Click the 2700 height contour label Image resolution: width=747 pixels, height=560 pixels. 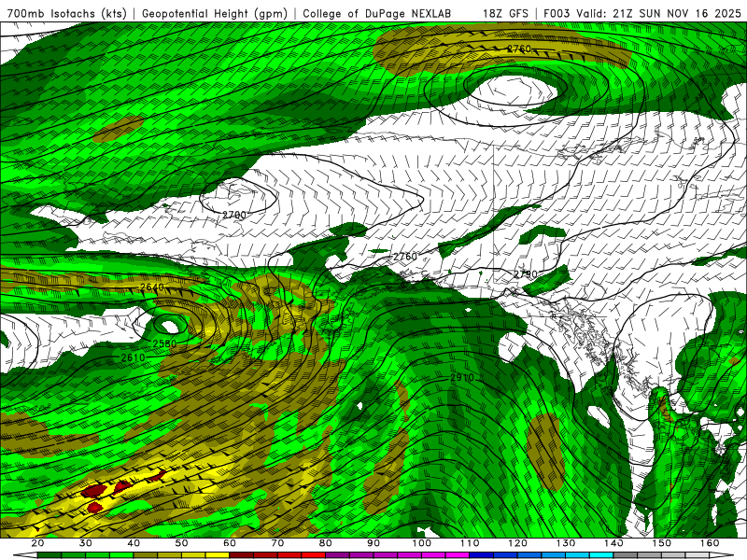click(234, 216)
